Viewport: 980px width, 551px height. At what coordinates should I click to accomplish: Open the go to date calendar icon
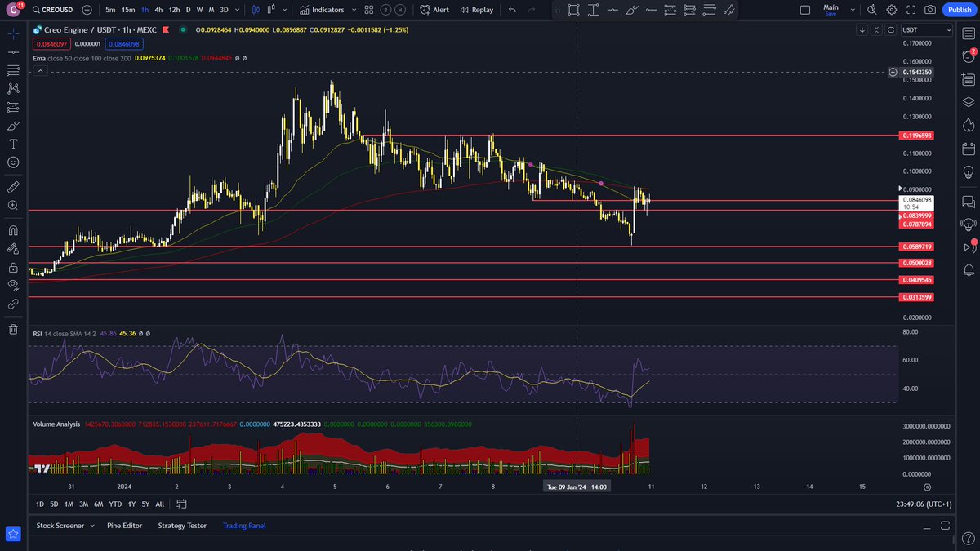tap(181, 504)
